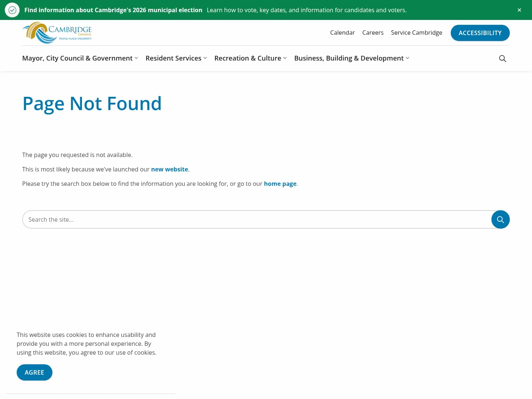Click 'Learn how to vote, key dates' banner text
This screenshot has width=532, height=399.
[307, 10]
